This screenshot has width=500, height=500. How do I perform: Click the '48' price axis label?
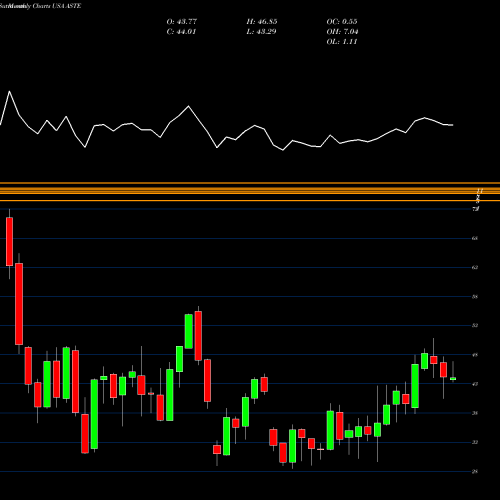click(x=475, y=355)
